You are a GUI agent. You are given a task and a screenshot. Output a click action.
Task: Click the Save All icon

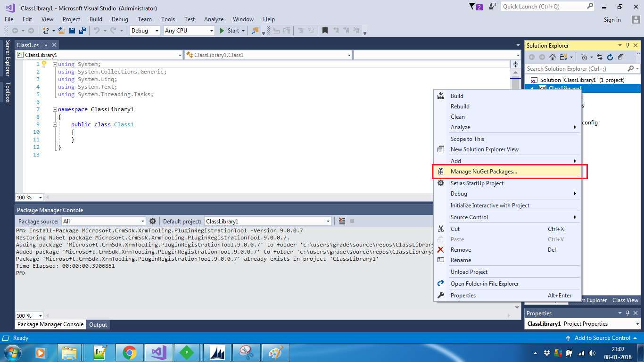coord(82,31)
